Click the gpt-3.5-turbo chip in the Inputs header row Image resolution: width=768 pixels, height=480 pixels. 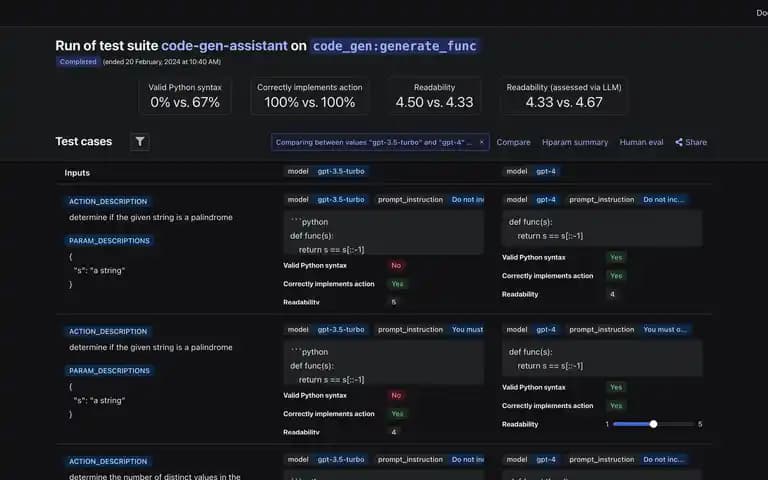(x=341, y=171)
